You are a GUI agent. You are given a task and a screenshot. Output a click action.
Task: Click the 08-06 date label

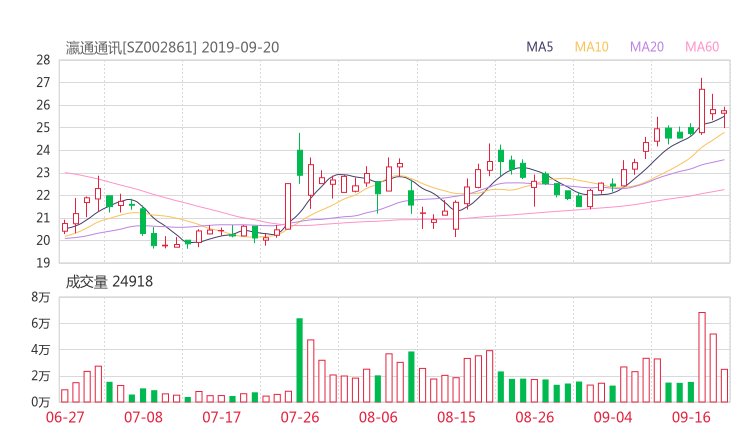(x=378, y=417)
